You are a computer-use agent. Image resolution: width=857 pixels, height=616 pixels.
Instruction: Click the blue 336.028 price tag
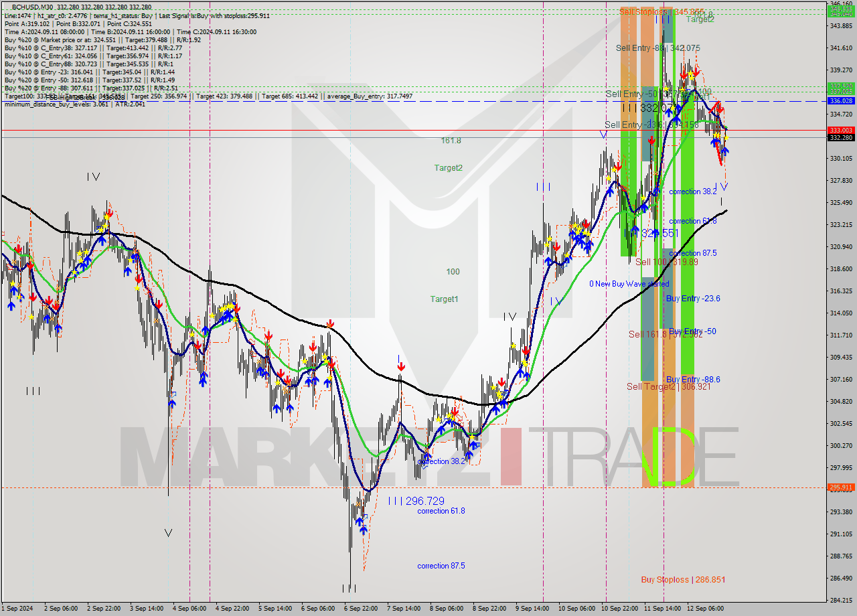point(841,100)
